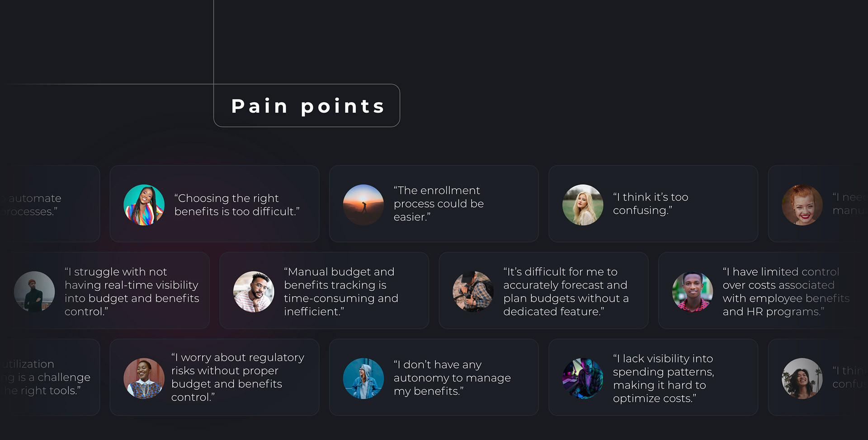Screen dimensions: 868x440
Task: Open the 'enrollment process could be easier' card
Action: tap(434, 203)
